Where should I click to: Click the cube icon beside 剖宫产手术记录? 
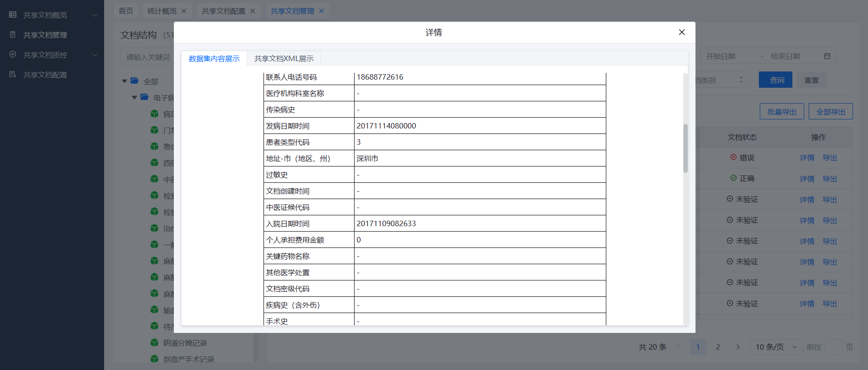pos(154,359)
